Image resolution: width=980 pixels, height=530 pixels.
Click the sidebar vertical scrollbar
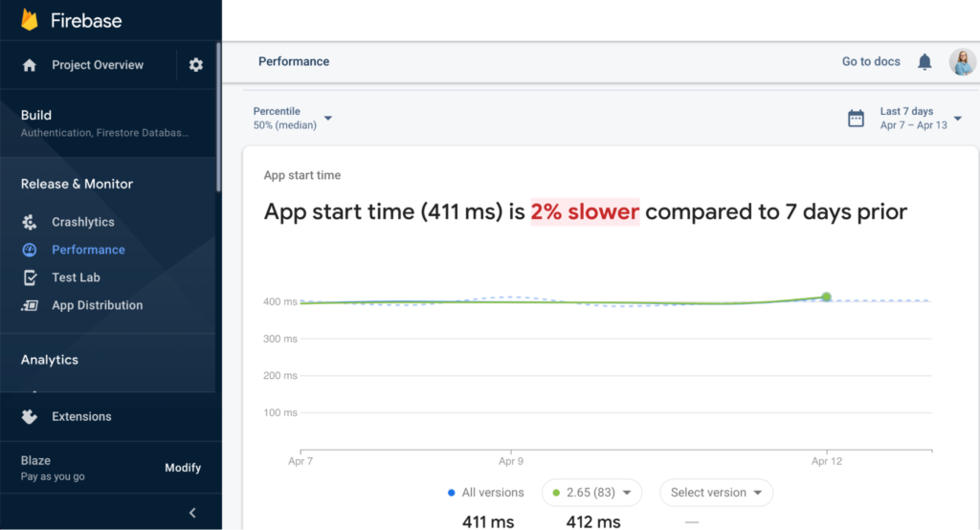(x=218, y=117)
